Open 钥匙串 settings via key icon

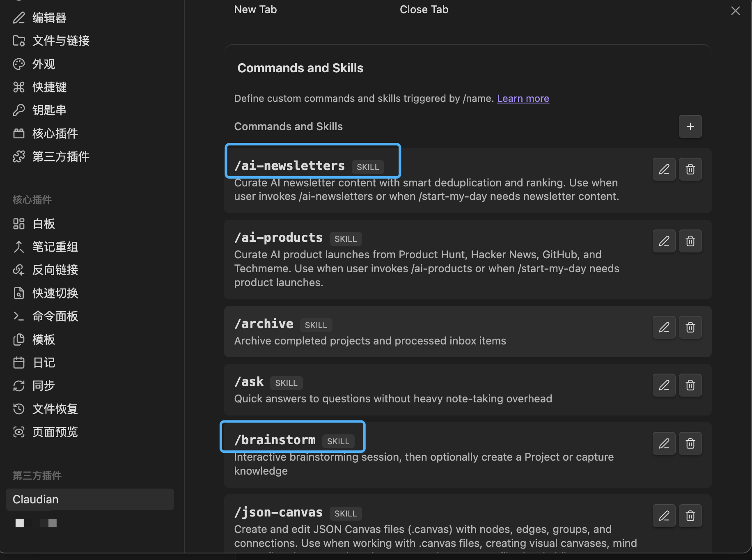coord(19,110)
